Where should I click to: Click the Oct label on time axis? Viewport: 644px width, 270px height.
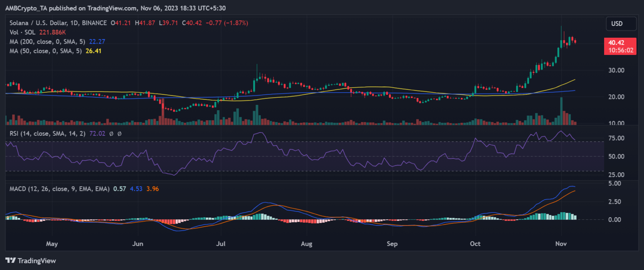click(x=476, y=244)
